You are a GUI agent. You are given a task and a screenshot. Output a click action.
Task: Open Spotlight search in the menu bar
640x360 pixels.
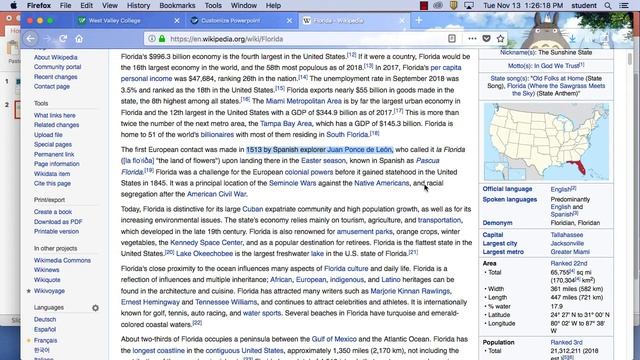[x=608, y=6]
